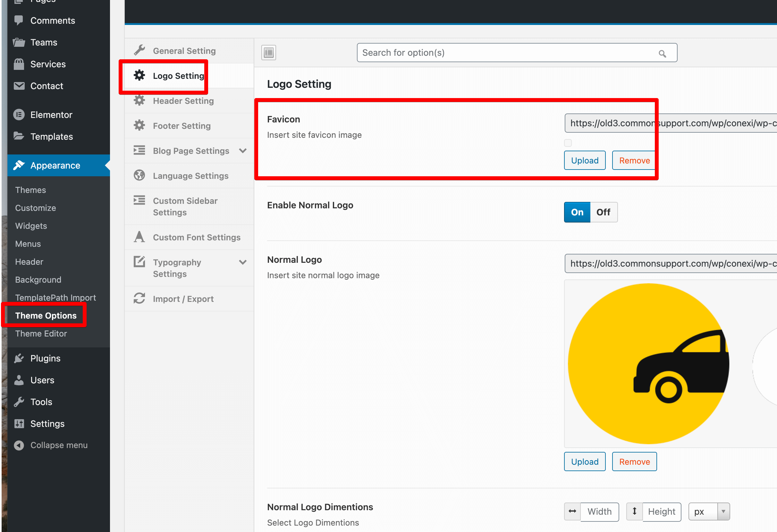The height and width of the screenshot is (532, 777).
Task: Click the Language Settings globe icon
Action: coord(139,175)
